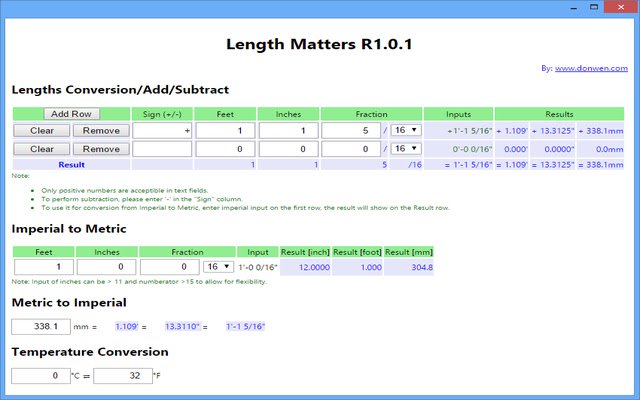This screenshot has height=400, width=640.
Task: Open second row fraction denominator dropdown
Action: 406,149
